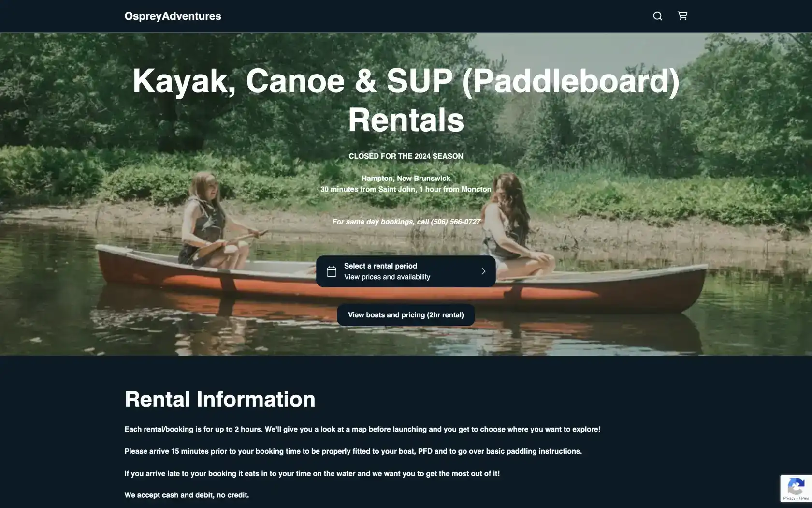Go home via the OspreyAdventures logo
The image size is (812, 508).
click(x=173, y=16)
